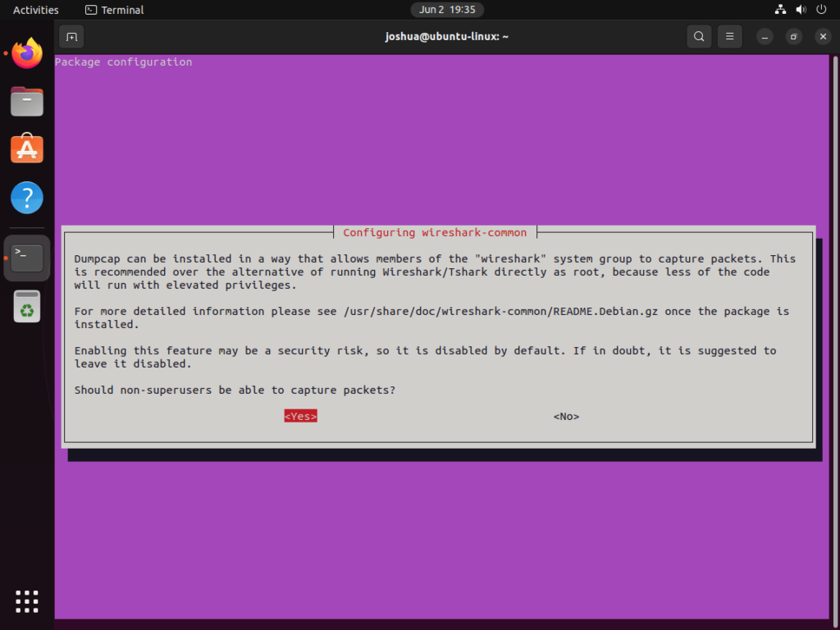Open the network status icon

point(781,10)
